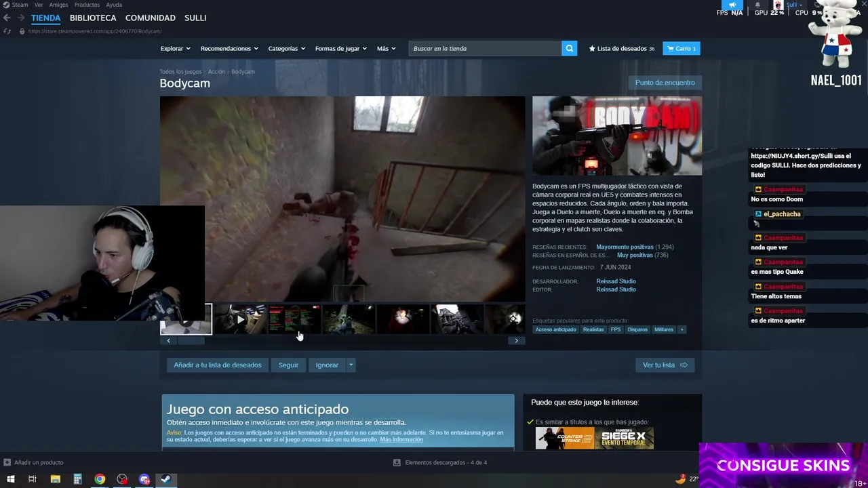Viewport: 868px width, 488px height.
Task: Open Windows Start menu
Action: click(x=11, y=479)
